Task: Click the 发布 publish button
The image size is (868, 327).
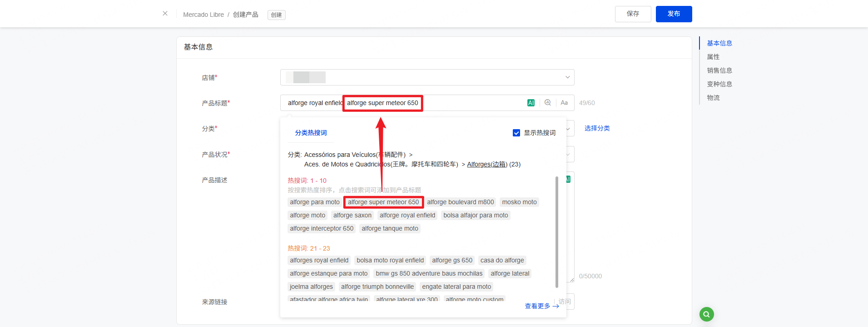Action: (x=674, y=14)
